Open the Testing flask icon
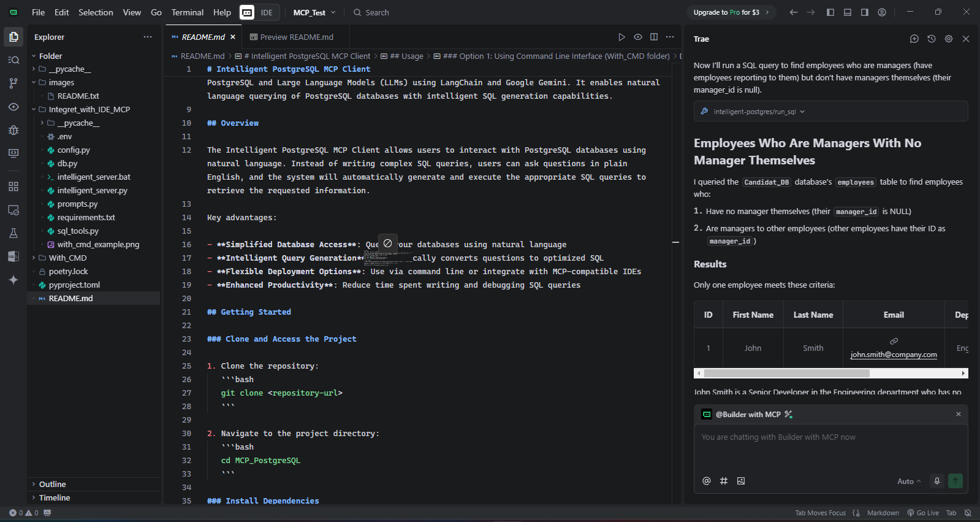The height and width of the screenshot is (522, 980). pyautogui.click(x=13, y=233)
